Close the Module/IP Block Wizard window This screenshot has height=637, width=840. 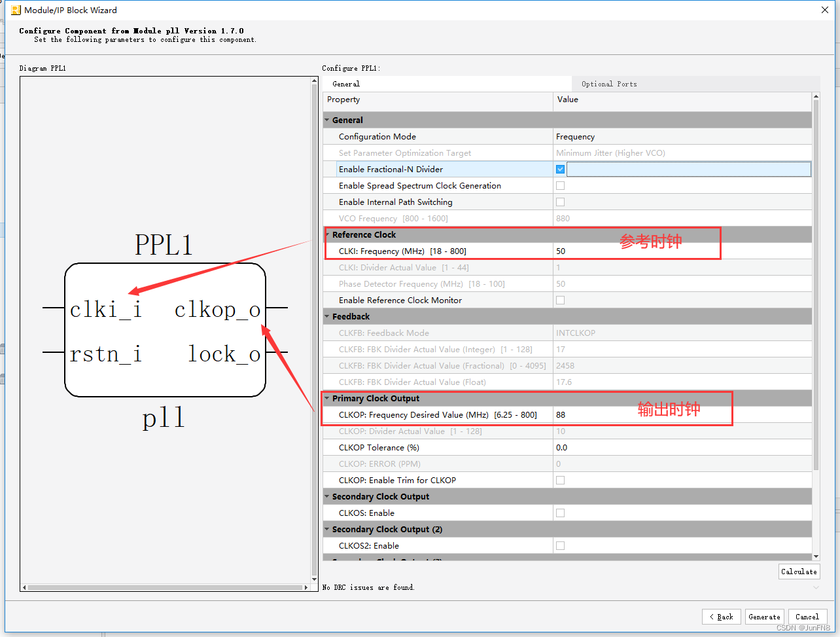[825, 10]
